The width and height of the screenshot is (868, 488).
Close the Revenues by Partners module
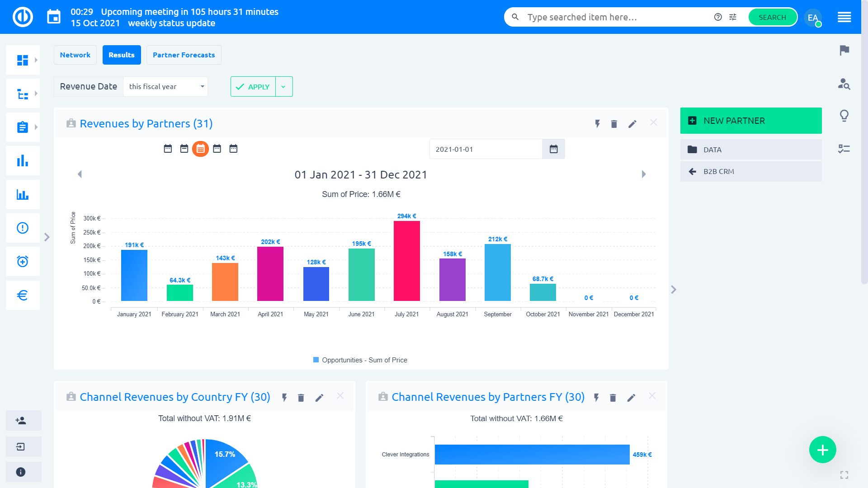tap(653, 122)
